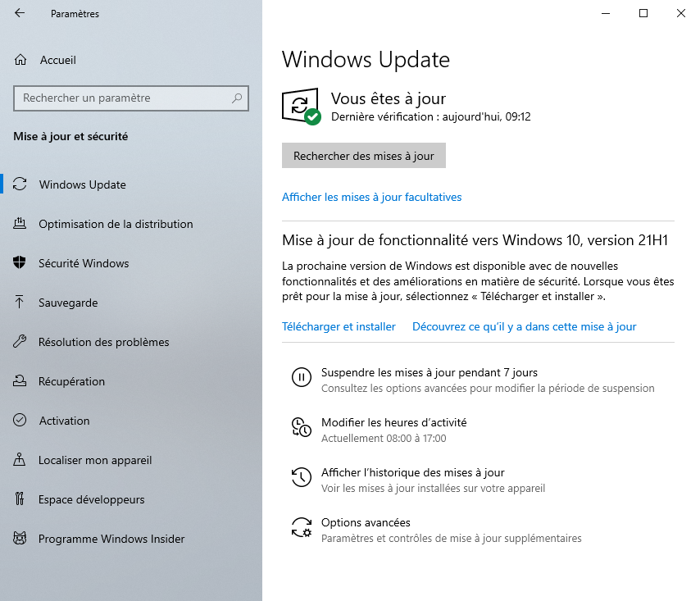
Task: Select Programme Windows Insider
Action: pyautogui.click(x=111, y=539)
